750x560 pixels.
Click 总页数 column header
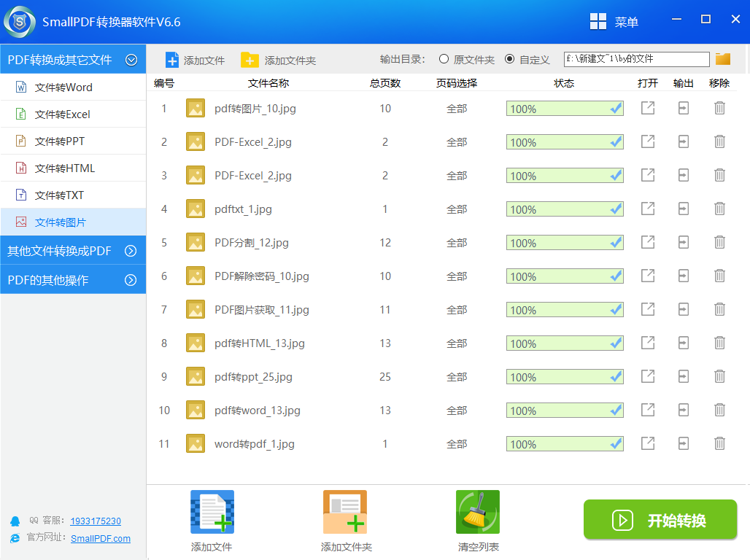point(385,82)
